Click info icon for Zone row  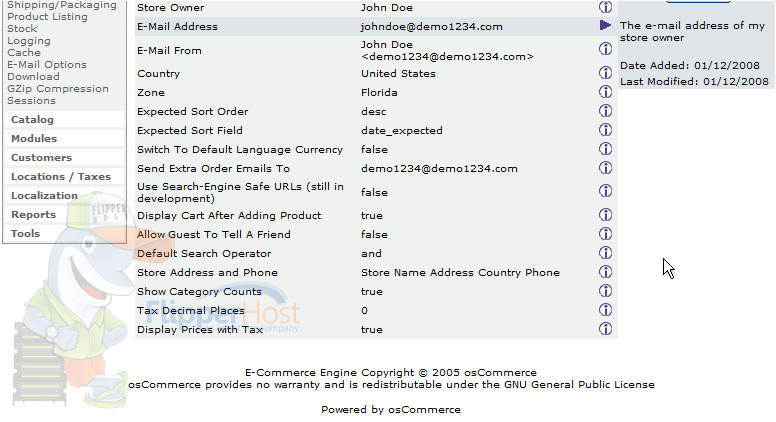point(605,92)
